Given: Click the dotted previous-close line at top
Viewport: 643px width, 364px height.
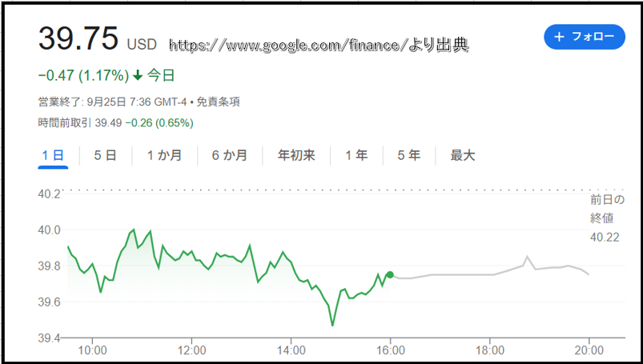Looking at the screenshot, I should [320, 190].
